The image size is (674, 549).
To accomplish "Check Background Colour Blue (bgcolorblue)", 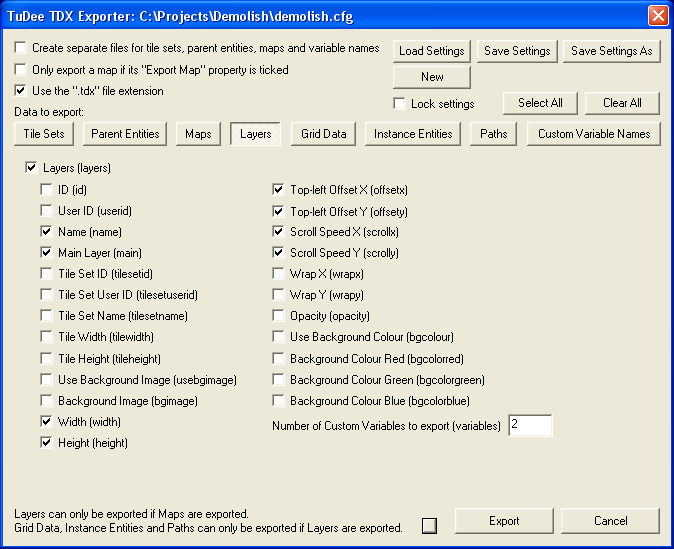I will click(278, 400).
